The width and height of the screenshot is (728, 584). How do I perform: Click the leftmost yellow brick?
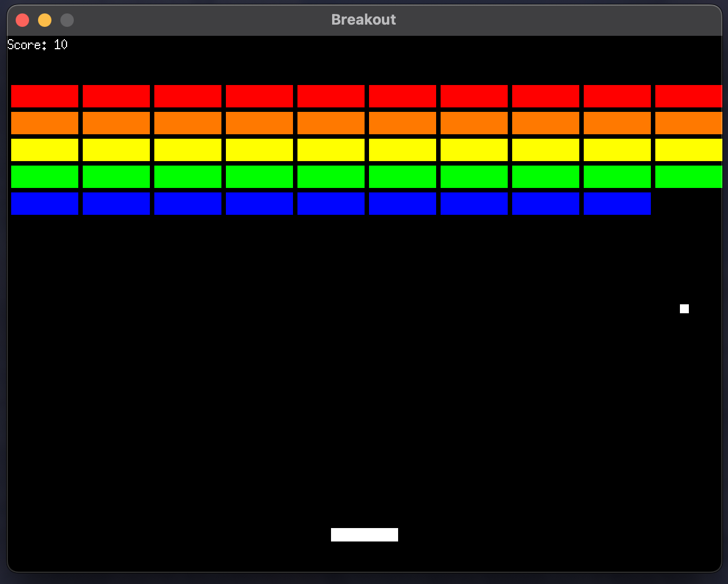(45, 150)
